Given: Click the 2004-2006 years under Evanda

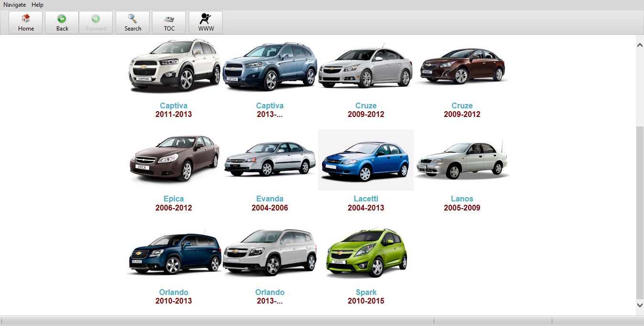Looking at the screenshot, I should pyautogui.click(x=270, y=208).
